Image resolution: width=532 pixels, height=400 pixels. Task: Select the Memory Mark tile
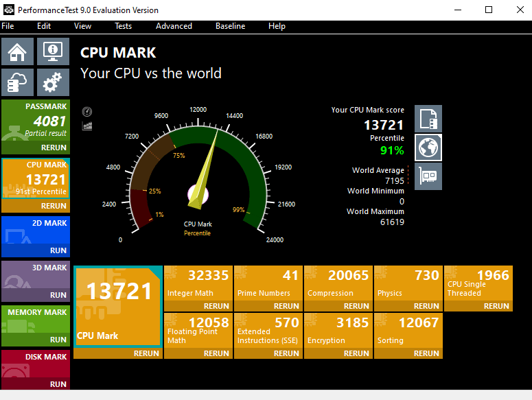36,319
